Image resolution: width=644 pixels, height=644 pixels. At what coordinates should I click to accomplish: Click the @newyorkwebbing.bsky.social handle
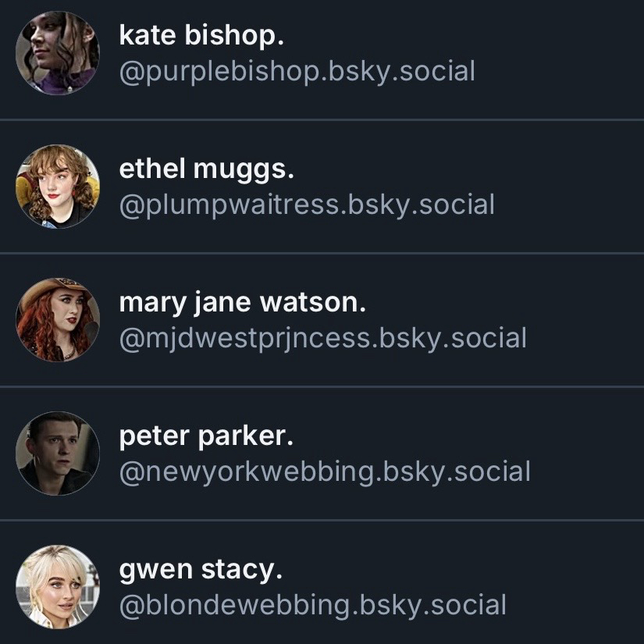click(x=325, y=472)
